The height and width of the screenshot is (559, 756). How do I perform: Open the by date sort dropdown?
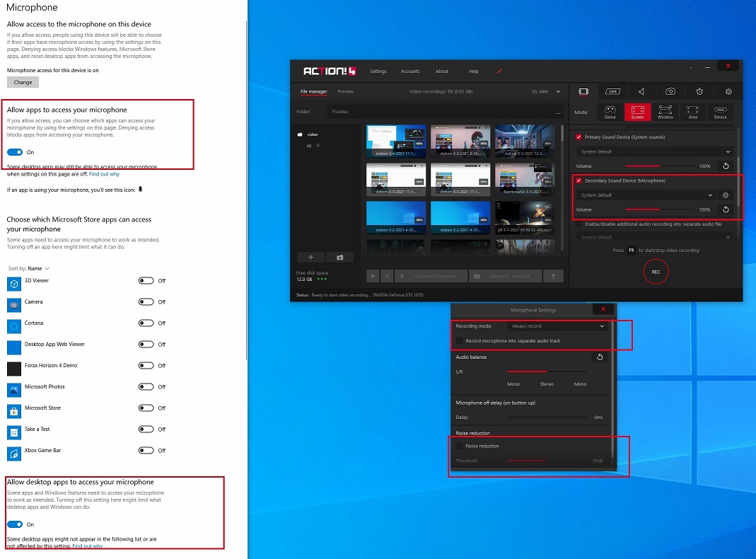click(546, 91)
